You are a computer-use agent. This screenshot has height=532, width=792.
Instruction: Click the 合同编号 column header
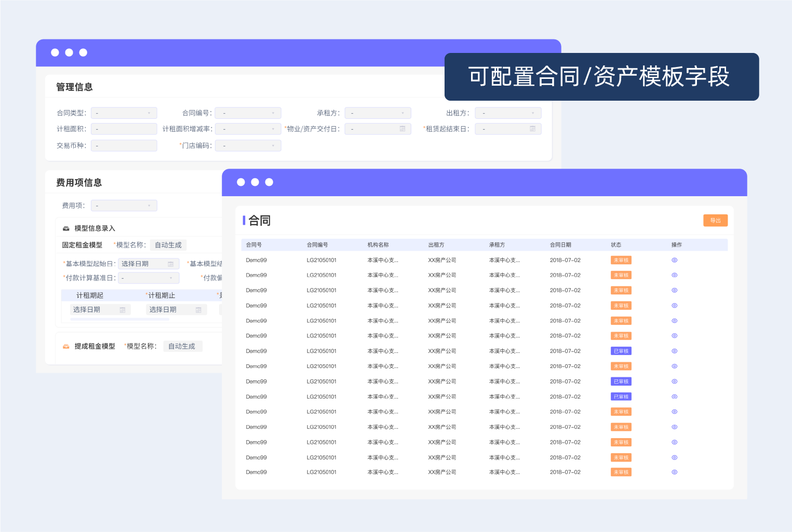pyautogui.click(x=317, y=245)
